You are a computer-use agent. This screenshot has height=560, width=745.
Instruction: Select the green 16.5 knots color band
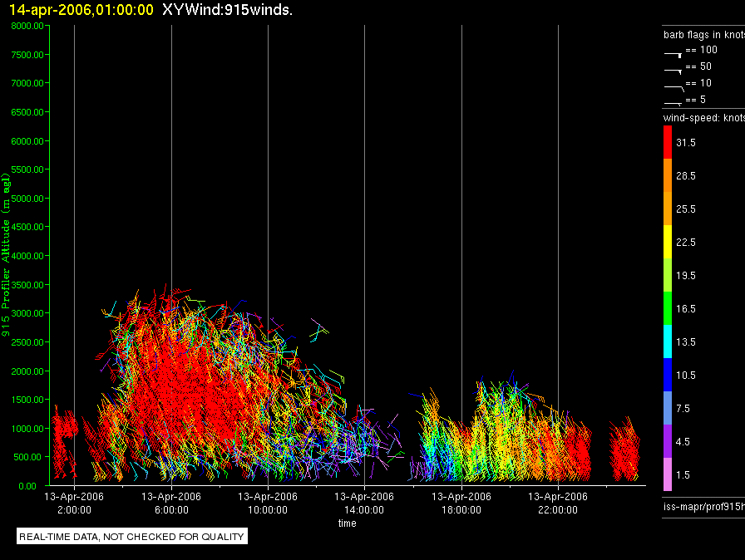[668, 308]
